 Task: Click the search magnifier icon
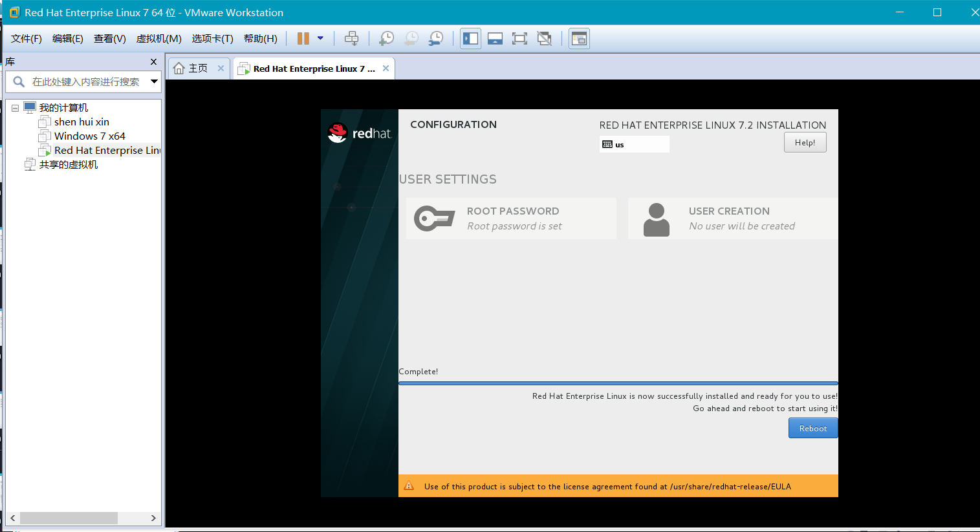pyautogui.click(x=19, y=81)
